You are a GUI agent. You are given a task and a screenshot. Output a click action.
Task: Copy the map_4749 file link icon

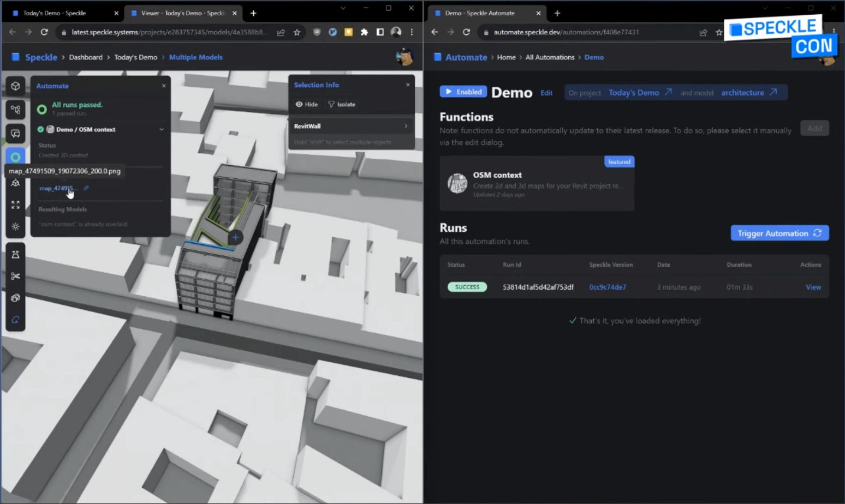point(86,188)
